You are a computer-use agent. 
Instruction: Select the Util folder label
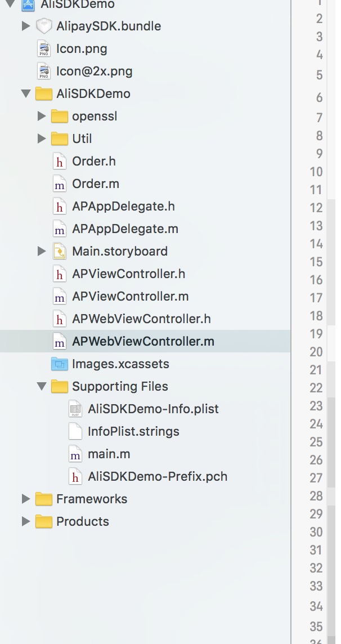click(x=82, y=139)
